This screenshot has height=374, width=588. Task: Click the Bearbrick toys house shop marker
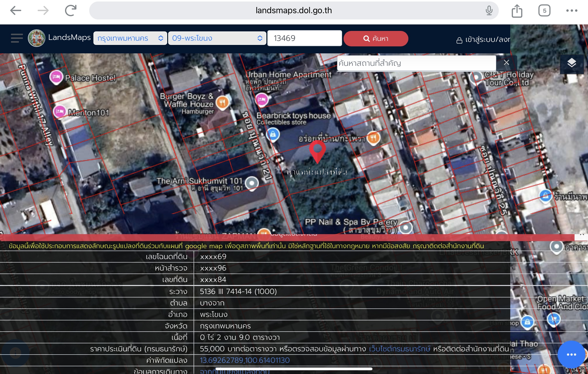coord(273,134)
